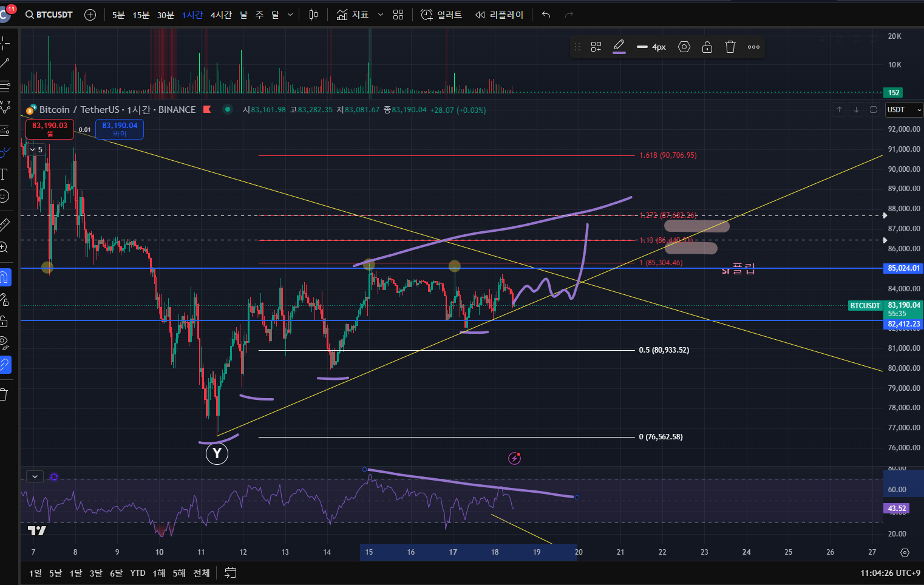Click the add symbol (compare) plus icon
The width and height of the screenshot is (924, 585).
(x=90, y=15)
